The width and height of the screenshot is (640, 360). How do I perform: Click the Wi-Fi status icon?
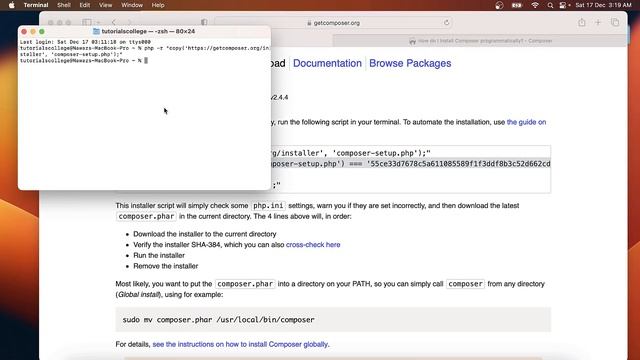[x=535, y=5]
